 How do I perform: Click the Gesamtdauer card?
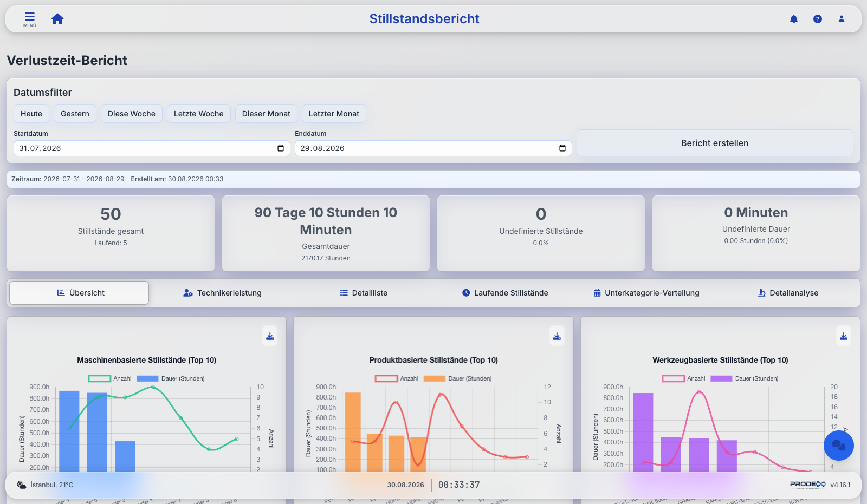coord(326,233)
